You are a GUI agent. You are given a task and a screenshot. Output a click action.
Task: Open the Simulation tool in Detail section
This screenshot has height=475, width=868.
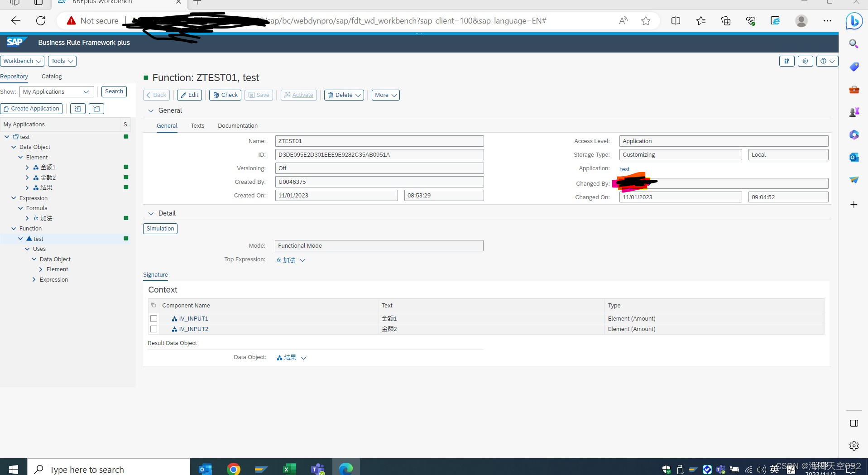point(160,228)
